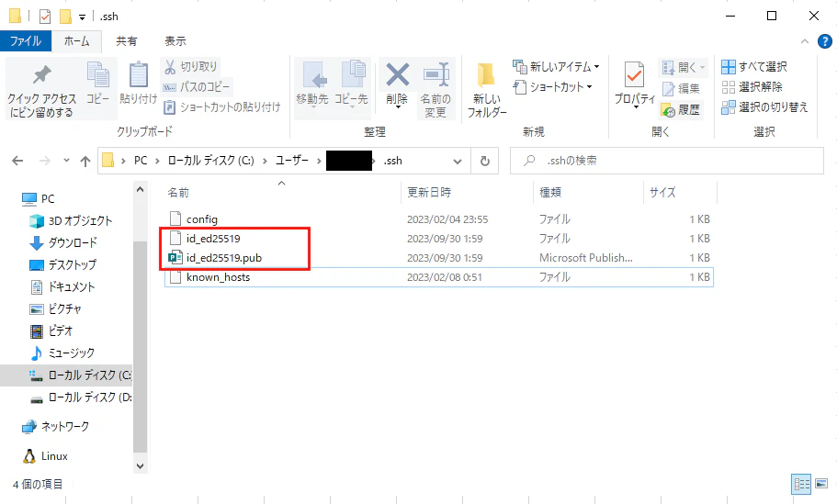The image size is (837, 504).
Task: Open the Open command dropdown
Action: click(703, 67)
